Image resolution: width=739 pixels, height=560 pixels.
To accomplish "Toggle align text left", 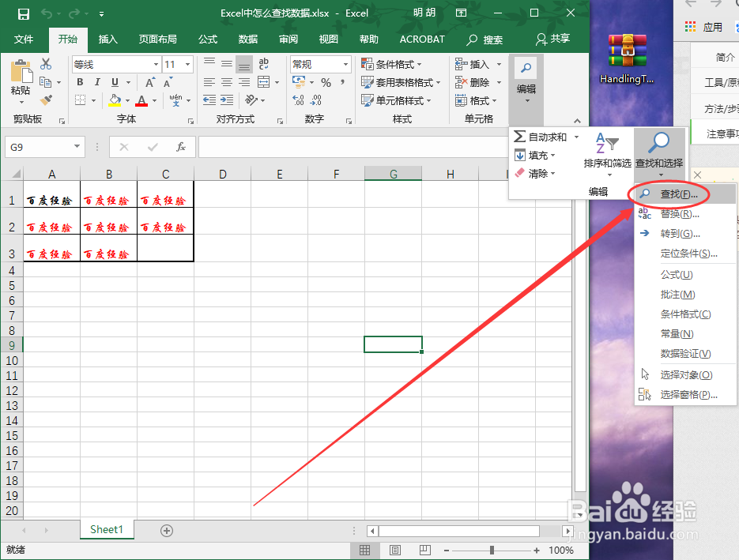I will (x=209, y=82).
